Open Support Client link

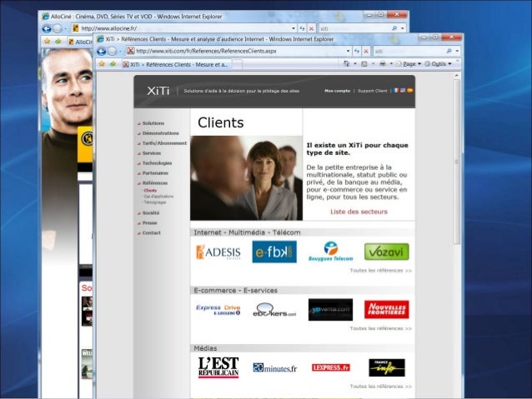click(372, 91)
